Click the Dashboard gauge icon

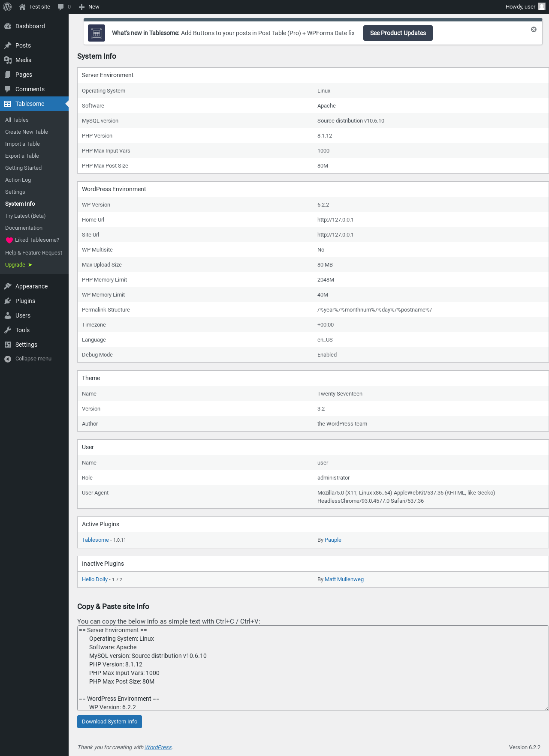point(8,26)
